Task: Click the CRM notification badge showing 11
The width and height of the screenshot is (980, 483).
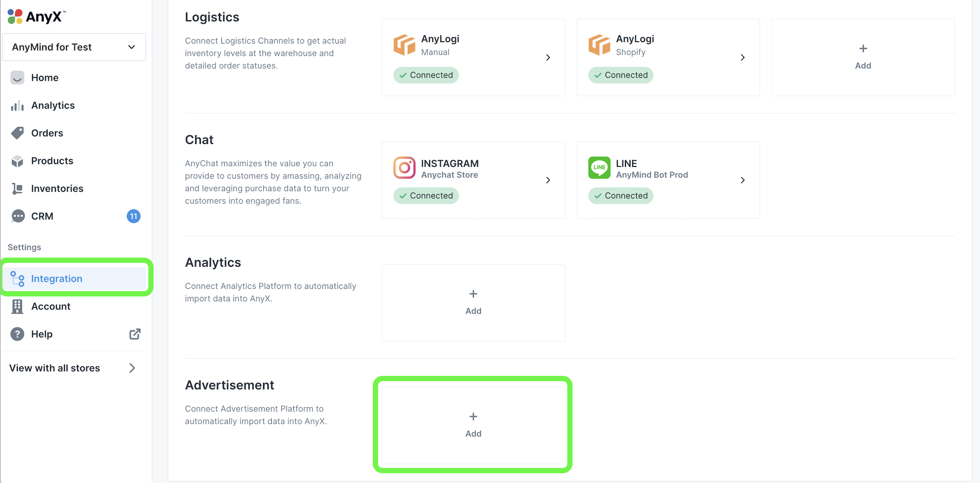Action: pyautogui.click(x=133, y=216)
